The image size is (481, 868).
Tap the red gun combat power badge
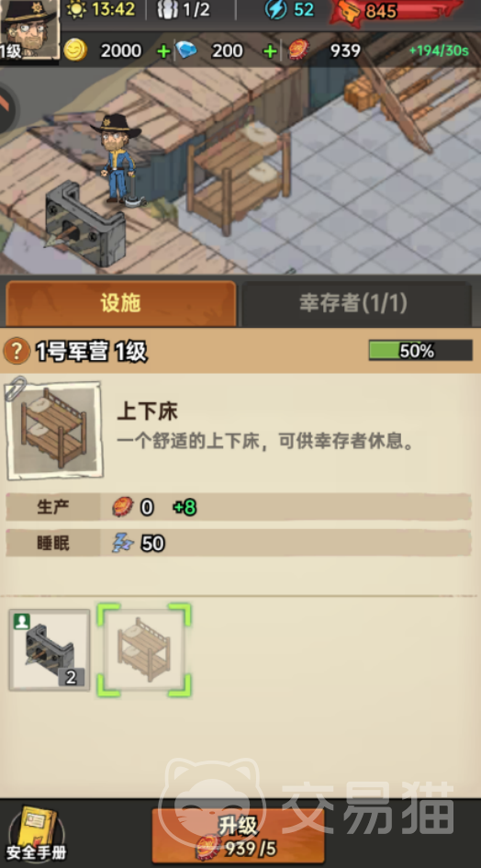[396, 11]
